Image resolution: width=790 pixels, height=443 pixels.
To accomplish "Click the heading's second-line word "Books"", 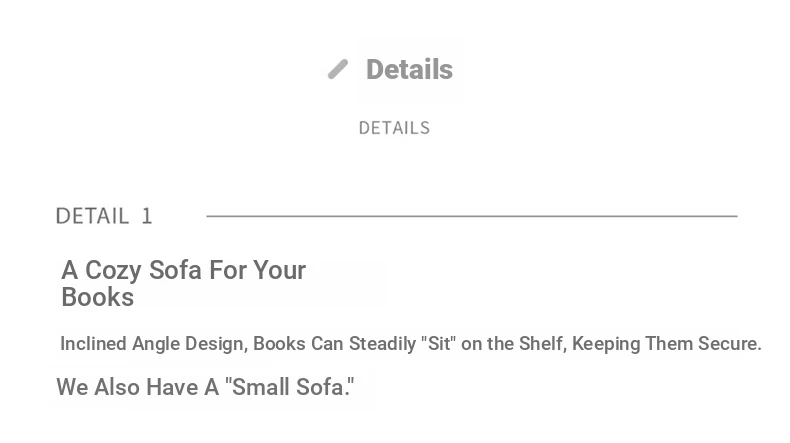I will pyautogui.click(x=98, y=297).
